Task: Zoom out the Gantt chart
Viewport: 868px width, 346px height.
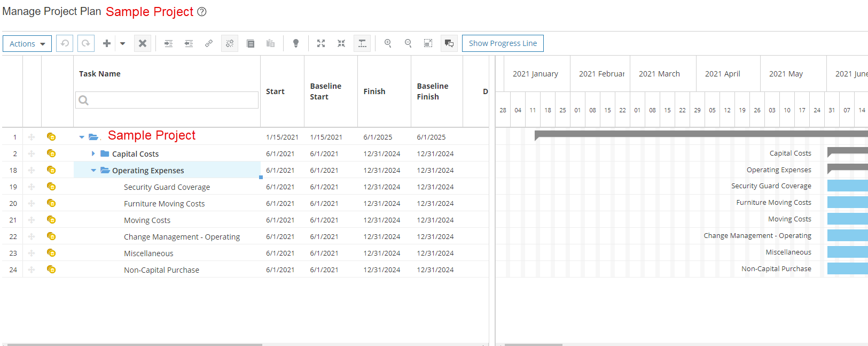Action: (x=408, y=43)
